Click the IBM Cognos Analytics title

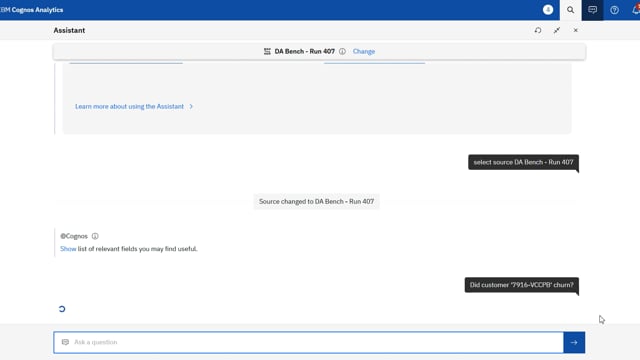[x=32, y=10]
